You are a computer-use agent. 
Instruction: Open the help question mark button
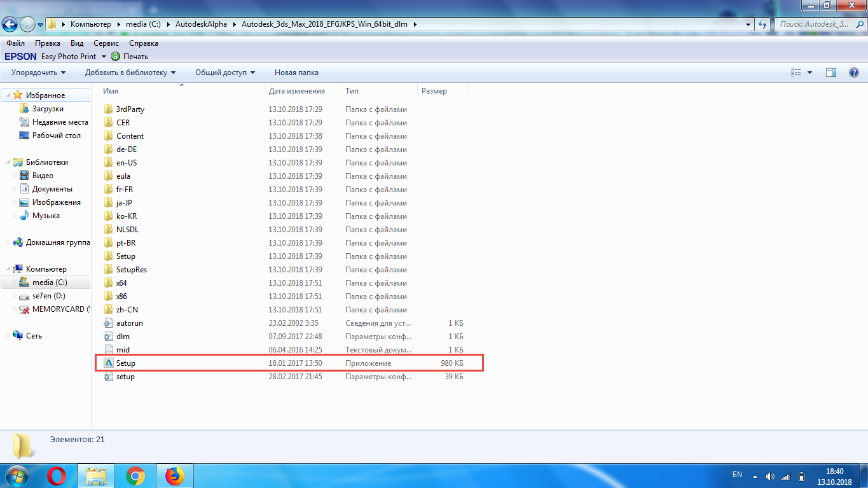click(854, 73)
